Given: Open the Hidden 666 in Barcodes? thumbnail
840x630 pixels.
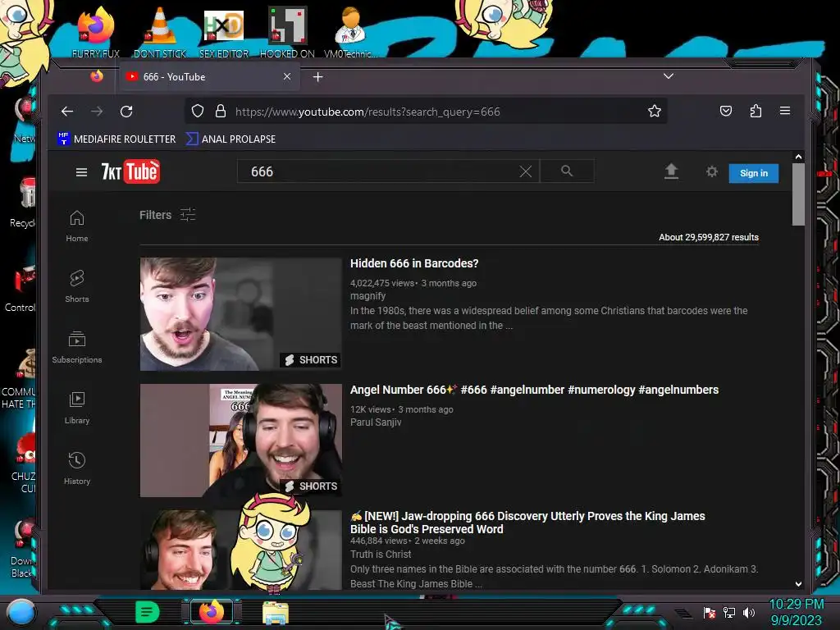Looking at the screenshot, I should tap(240, 314).
